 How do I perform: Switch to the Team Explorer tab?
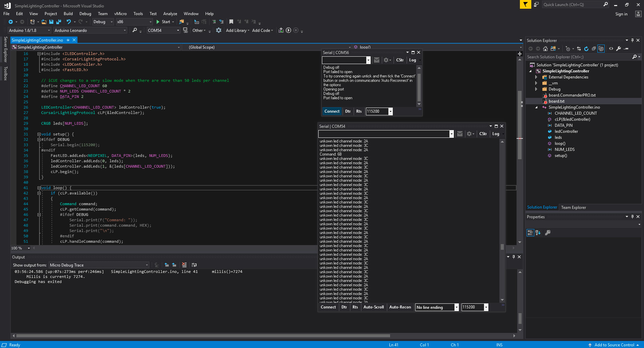tap(573, 207)
